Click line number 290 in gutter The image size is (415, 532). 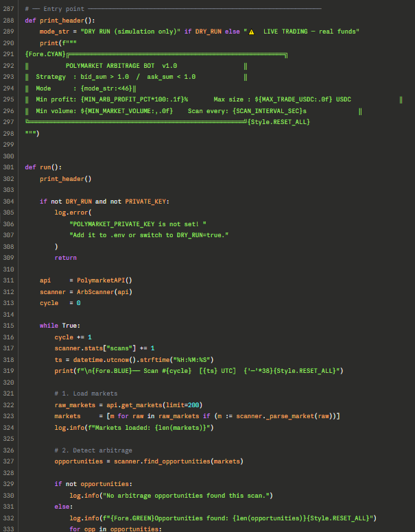[x=8, y=43]
